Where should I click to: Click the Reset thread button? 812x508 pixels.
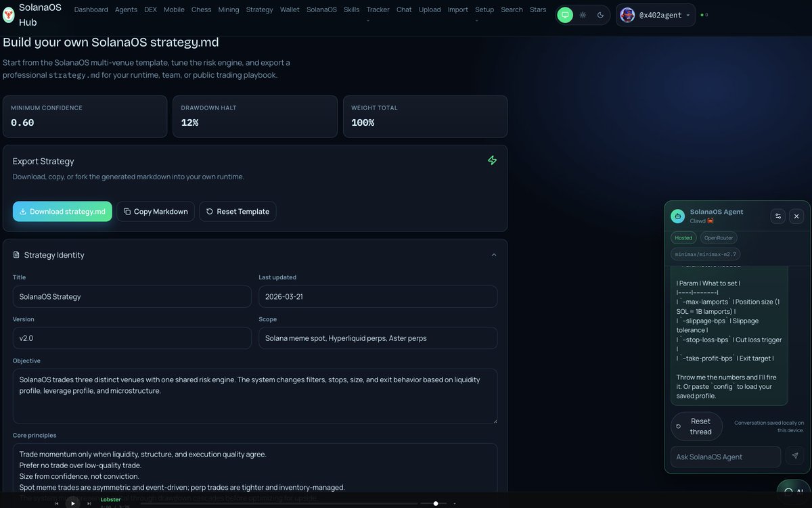(x=696, y=426)
